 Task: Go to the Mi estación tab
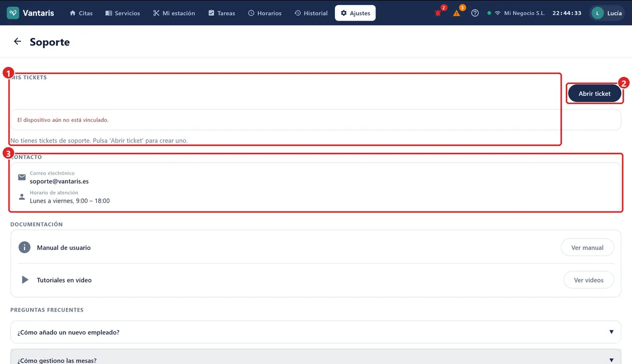(x=174, y=13)
